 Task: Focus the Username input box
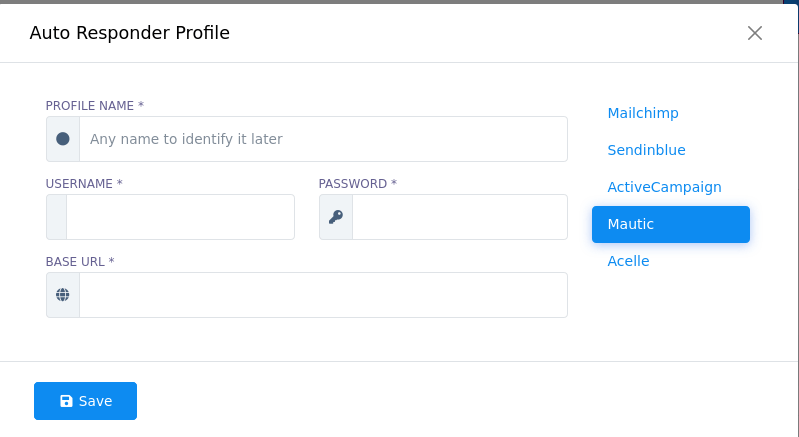(x=180, y=217)
